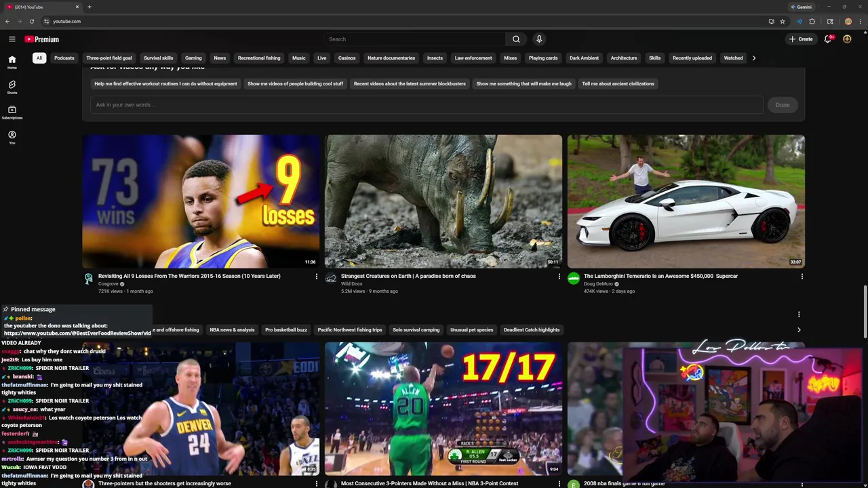Select the Three-point field goal chip
Image resolution: width=868 pixels, height=488 pixels.
(109, 58)
